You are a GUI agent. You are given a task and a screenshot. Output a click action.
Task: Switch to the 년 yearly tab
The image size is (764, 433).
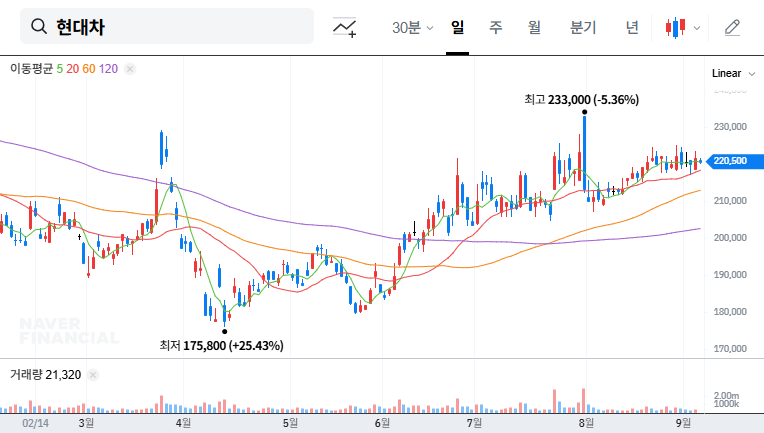[632, 27]
